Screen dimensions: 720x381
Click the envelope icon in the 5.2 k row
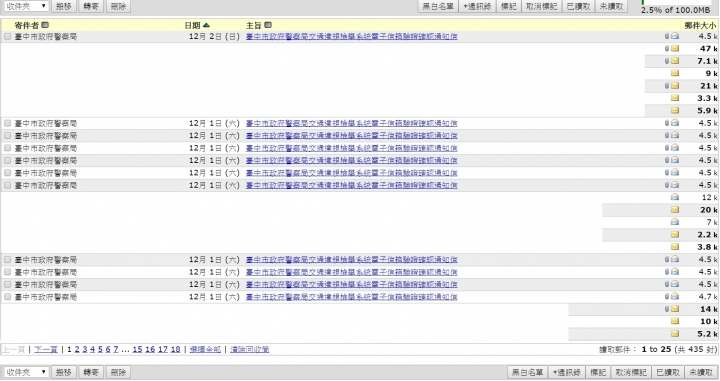pyautogui.click(x=675, y=334)
